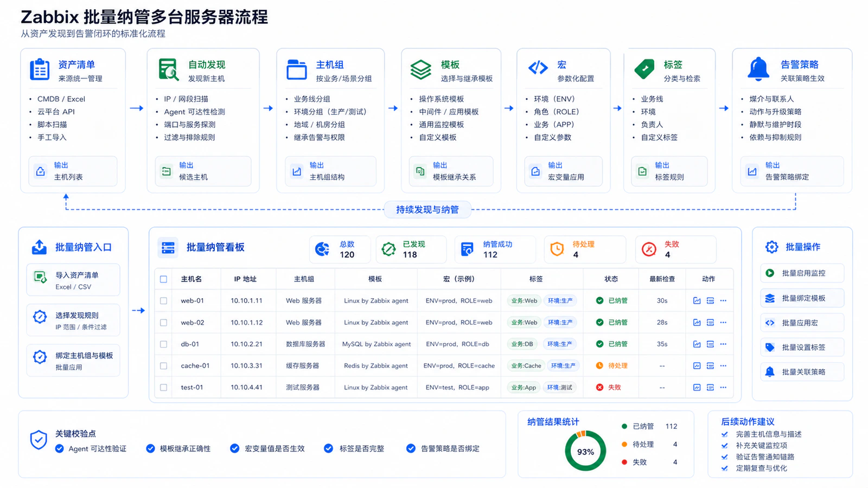This screenshot has height=488, width=868.
Task: Toggle the select-all header checkbox
Action: coord(163,279)
